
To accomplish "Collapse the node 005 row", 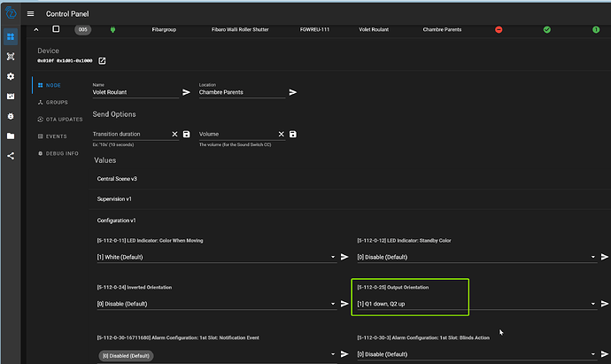I will [x=36, y=29].
